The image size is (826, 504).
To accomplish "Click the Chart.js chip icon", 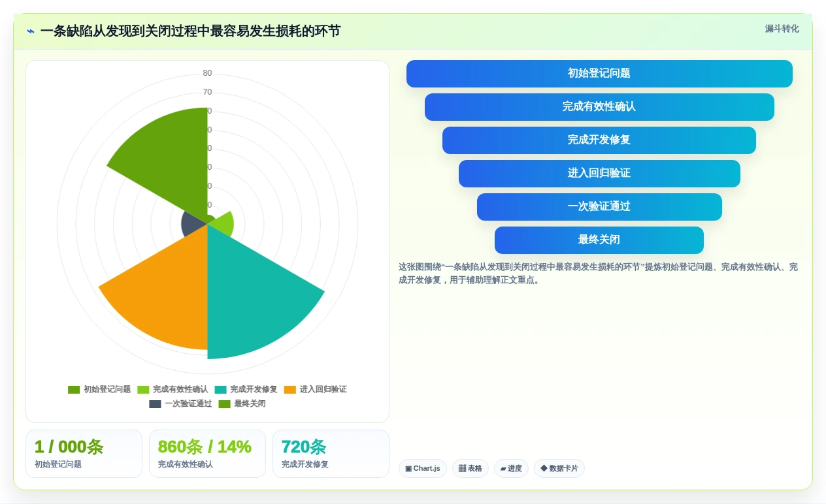I will pyautogui.click(x=408, y=469).
